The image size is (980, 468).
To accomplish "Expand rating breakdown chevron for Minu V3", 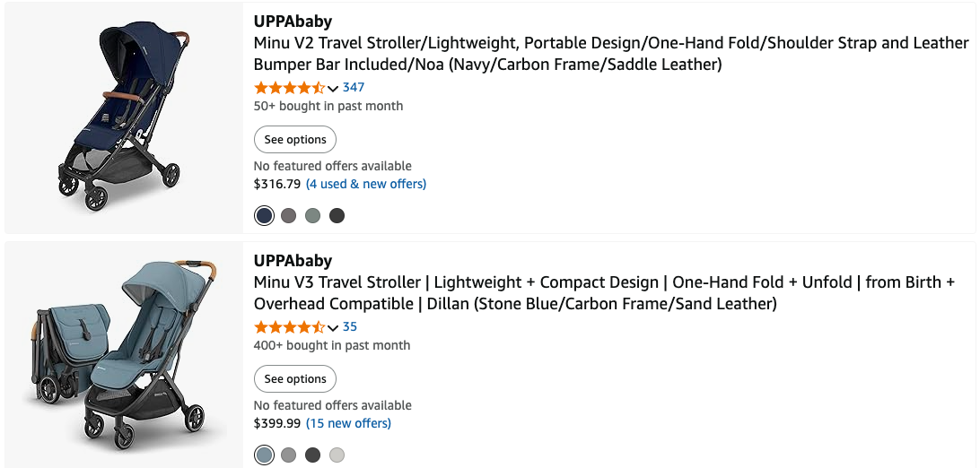I will click(333, 327).
